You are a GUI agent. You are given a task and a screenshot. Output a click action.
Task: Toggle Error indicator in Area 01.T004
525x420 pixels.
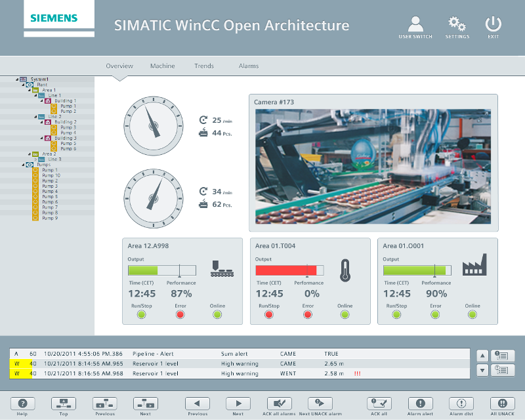[x=308, y=314]
